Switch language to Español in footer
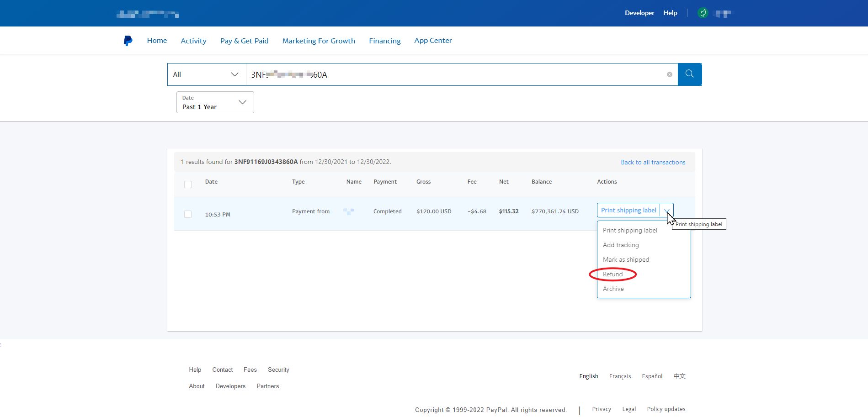Image resolution: width=868 pixels, height=417 pixels. (652, 376)
